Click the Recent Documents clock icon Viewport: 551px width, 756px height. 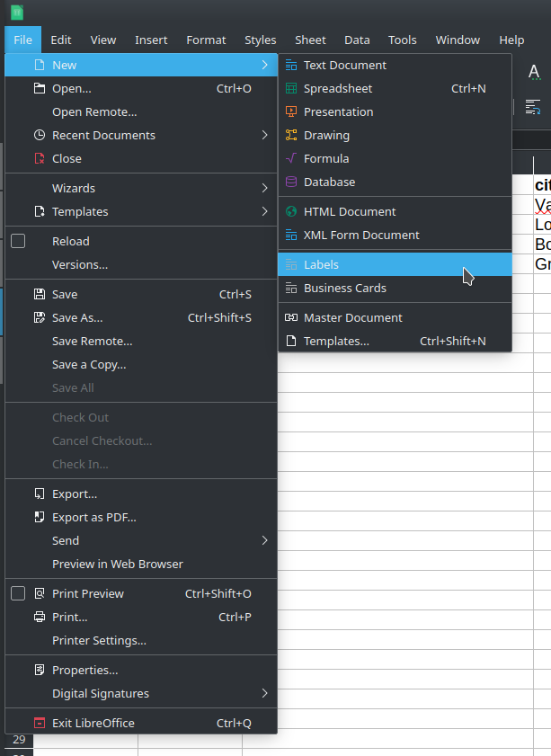(40, 135)
